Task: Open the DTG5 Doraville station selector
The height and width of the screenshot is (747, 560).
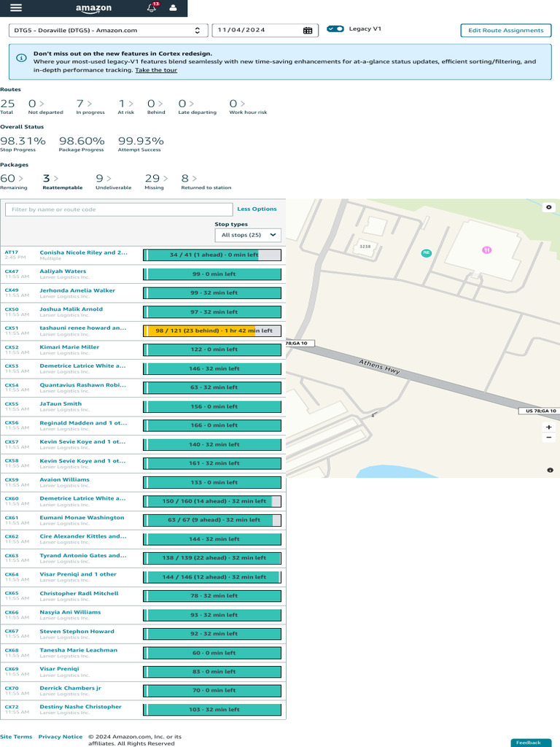Action: [108, 30]
